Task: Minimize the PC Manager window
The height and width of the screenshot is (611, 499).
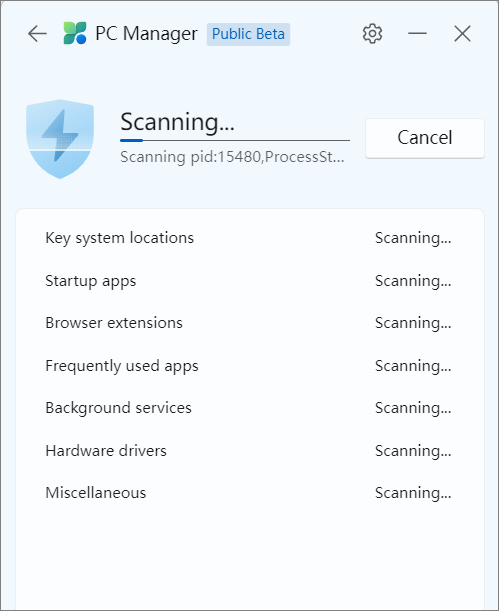Action: coord(417,34)
